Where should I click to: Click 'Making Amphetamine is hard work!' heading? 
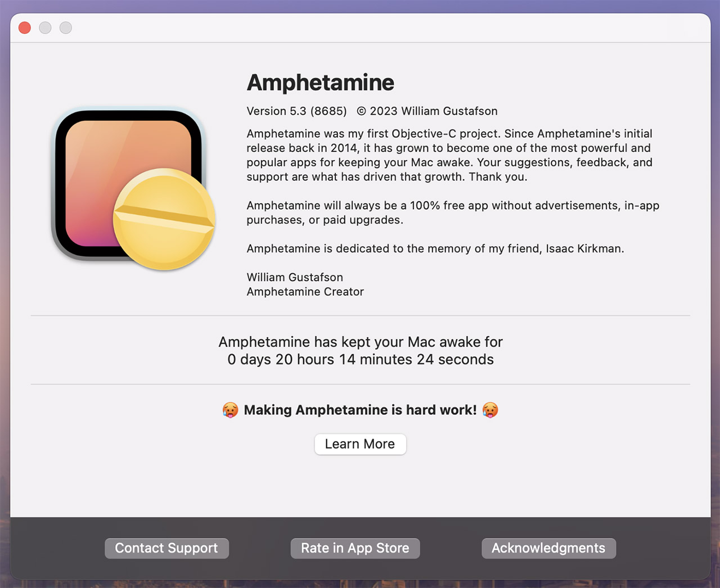pyautogui.click(x=360, y=410)
